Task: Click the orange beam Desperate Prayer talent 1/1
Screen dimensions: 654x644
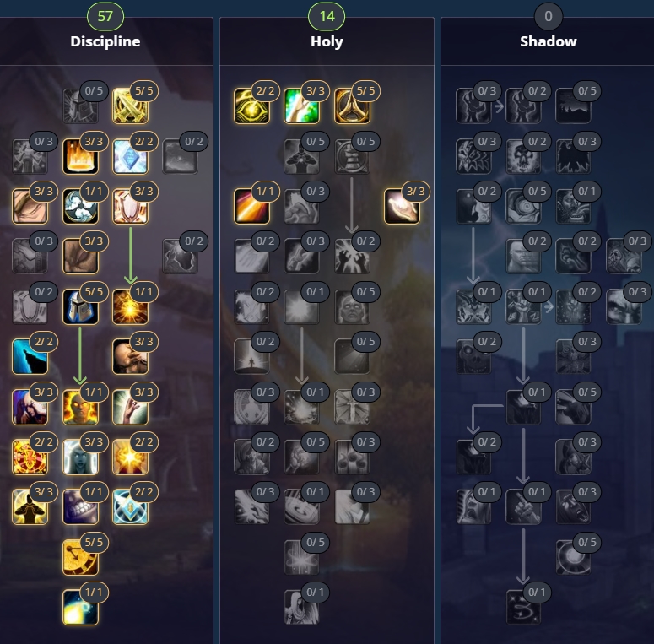Action: (251, 206)
